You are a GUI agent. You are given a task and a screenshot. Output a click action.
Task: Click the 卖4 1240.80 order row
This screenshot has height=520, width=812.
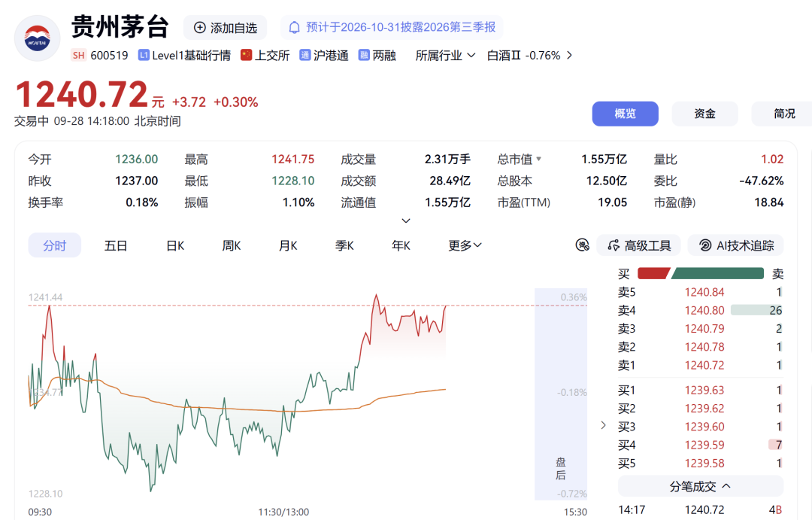700,311
